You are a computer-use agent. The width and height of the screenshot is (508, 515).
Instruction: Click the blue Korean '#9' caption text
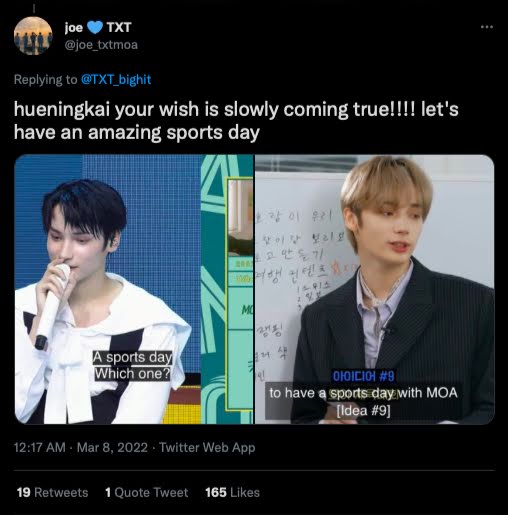click(364, 376)
